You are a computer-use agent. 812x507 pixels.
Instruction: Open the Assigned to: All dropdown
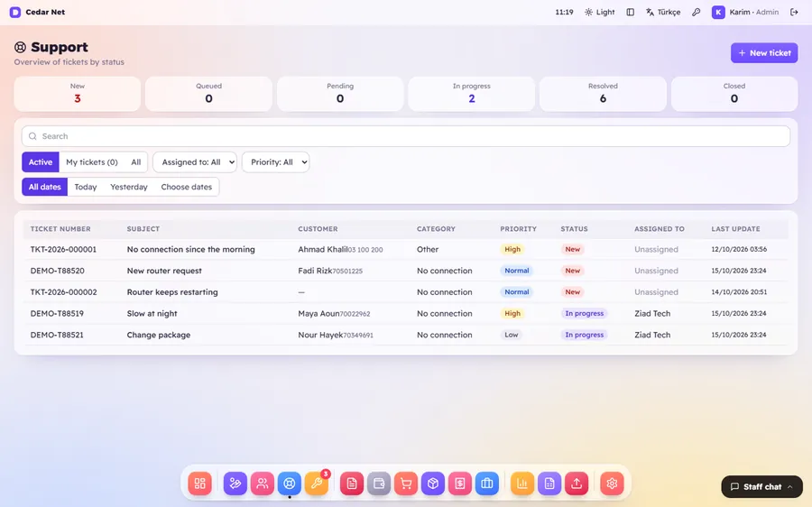tap(195, 162)
